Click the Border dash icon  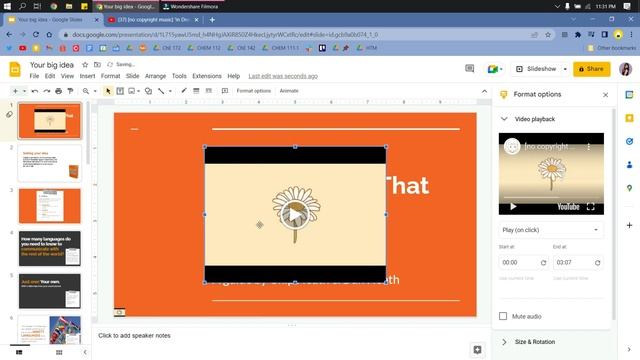click(x=209, y=91)
